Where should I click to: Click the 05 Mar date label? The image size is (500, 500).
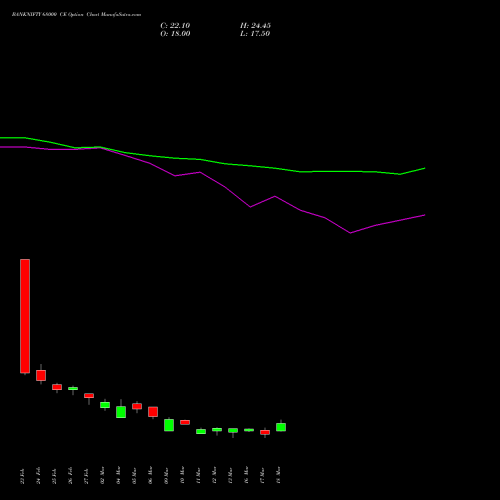(x=134, y=475)
